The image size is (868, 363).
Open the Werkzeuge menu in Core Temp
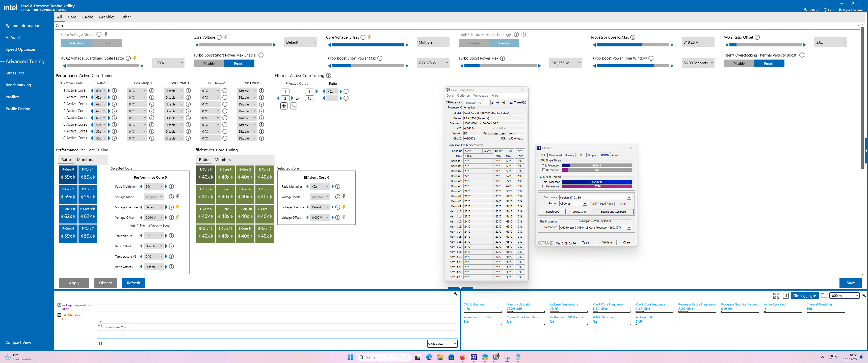(480, 96)
